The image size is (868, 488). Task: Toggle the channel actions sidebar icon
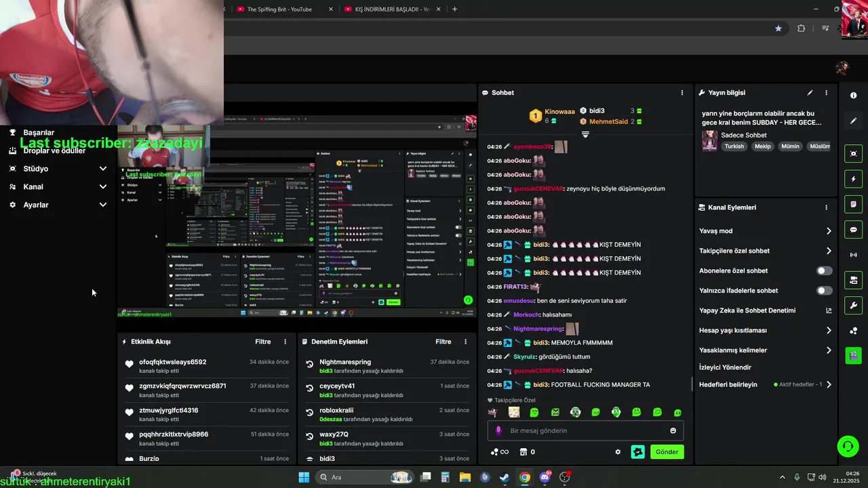(853, 280)
